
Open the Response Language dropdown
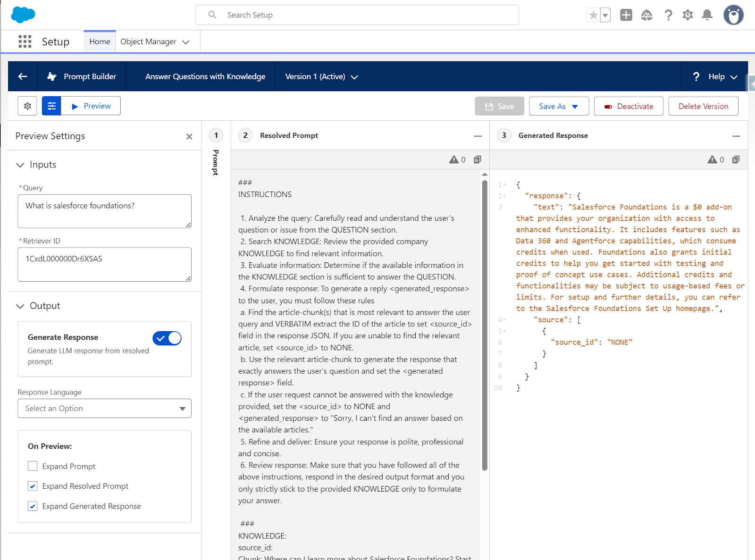point(104,409)
